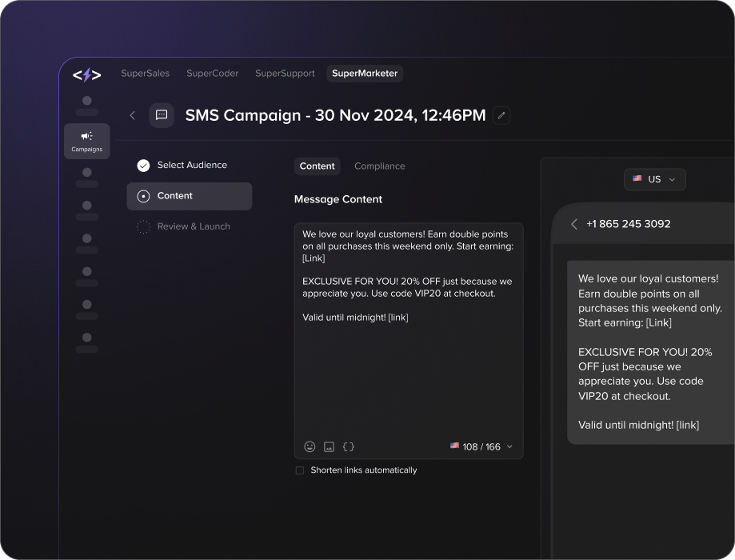
Task: Go back in the phone preview header
Action: click(573, 224)
